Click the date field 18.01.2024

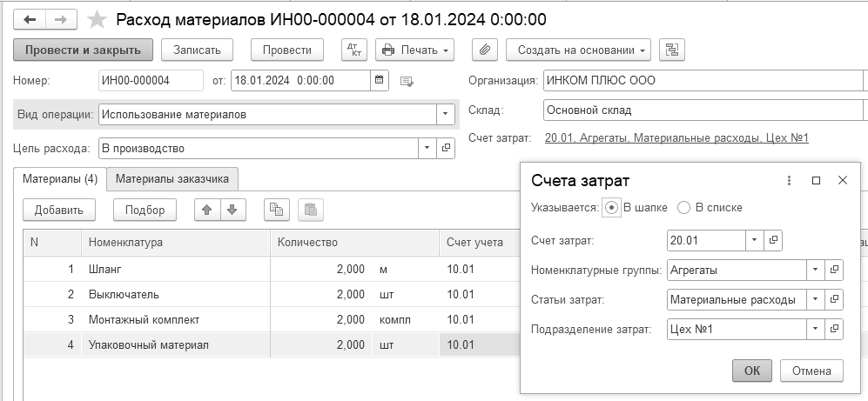300,80
